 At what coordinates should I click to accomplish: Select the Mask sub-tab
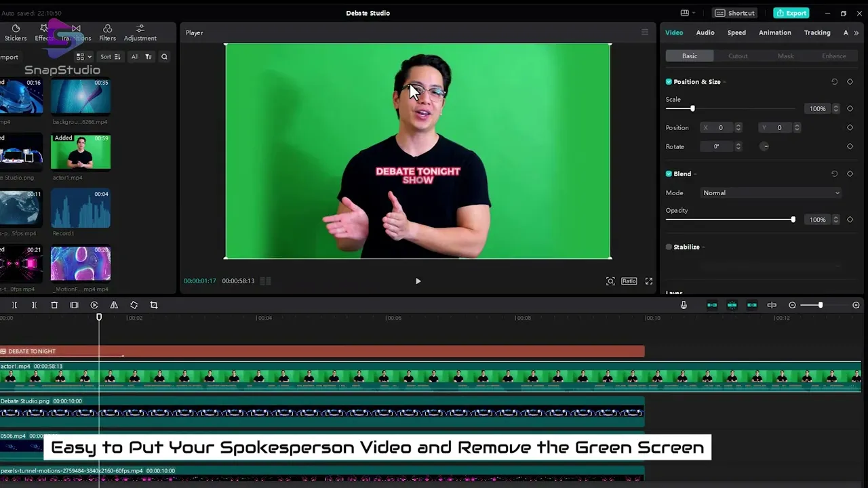[x=786, y=56]
